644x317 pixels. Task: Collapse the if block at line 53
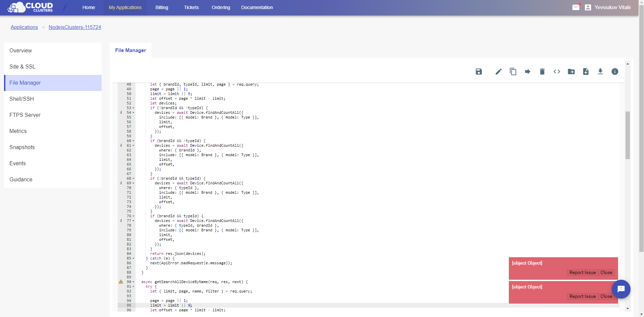tap(133, 108)
